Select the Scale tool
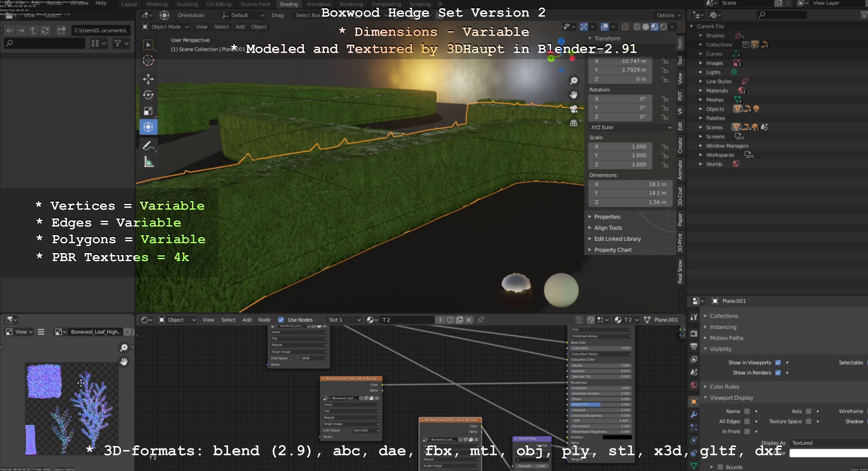This screenshot has width=868, height=471. point(148,111)
